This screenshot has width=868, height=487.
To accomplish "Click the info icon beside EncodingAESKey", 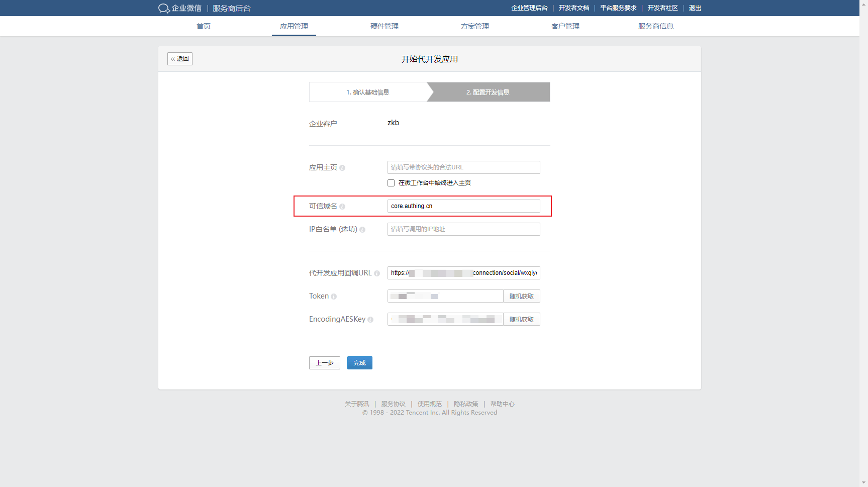I will click(x=370, y=320).
